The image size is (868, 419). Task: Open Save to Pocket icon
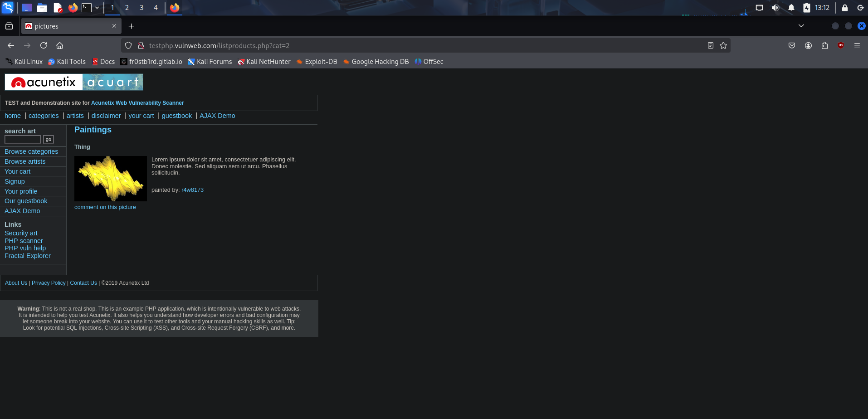click(792, 45)
